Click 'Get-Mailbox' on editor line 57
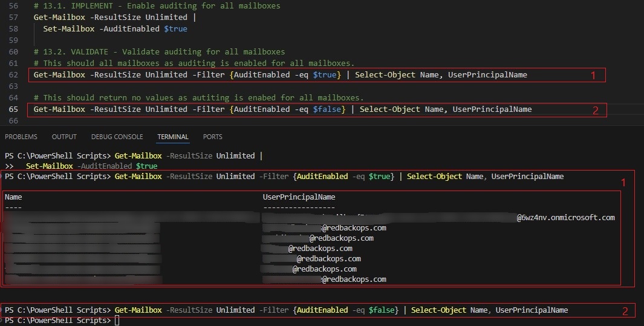 click(59, 18)
